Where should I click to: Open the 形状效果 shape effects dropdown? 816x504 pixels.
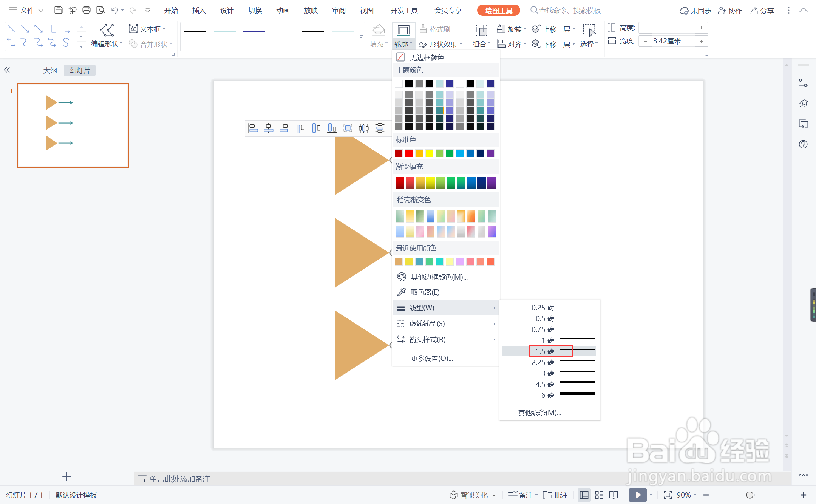(x=440, y=44)
